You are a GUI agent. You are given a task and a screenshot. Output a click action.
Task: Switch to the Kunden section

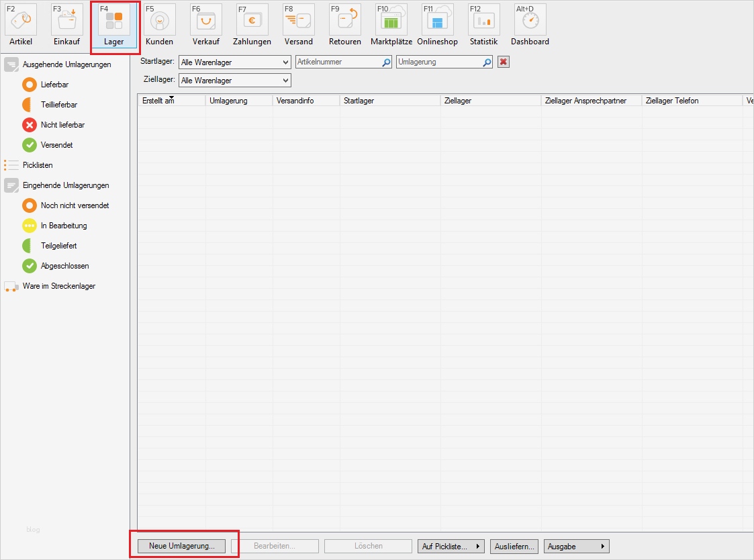[x=159, y=24]
